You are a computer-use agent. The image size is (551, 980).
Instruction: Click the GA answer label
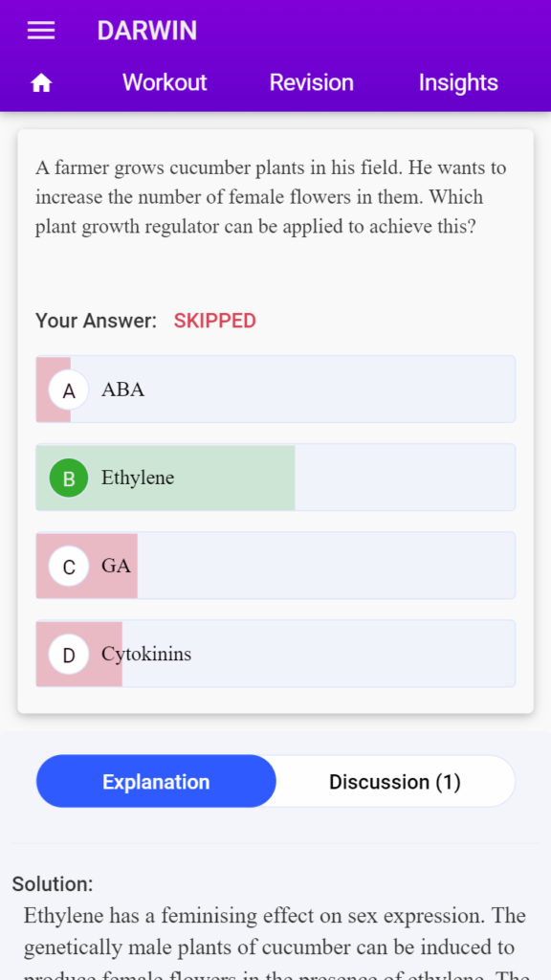(116, 567)
